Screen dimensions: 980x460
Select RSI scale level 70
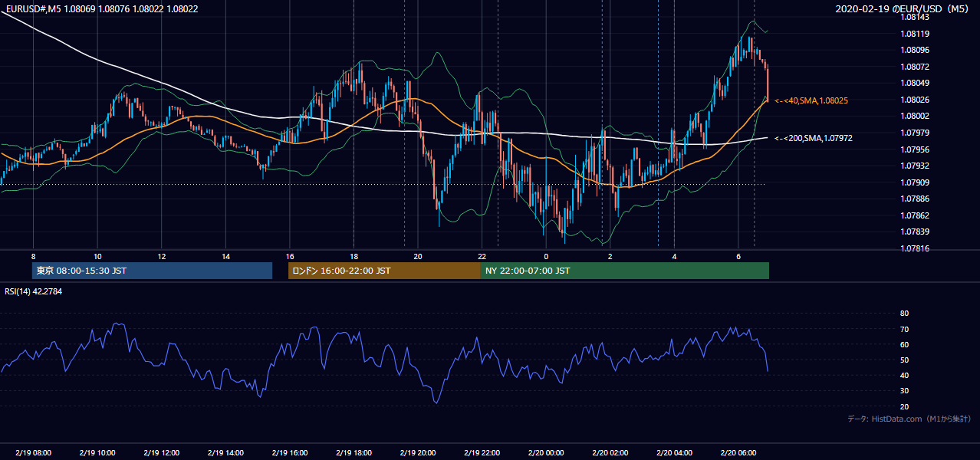[x=904, y=329]
